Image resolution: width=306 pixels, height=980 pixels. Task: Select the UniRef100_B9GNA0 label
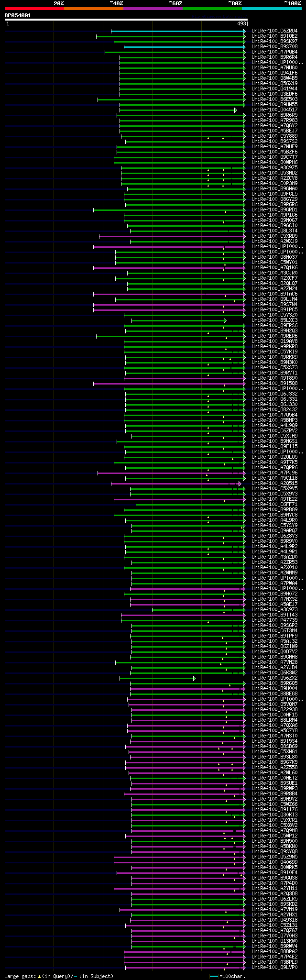(274, 189)
